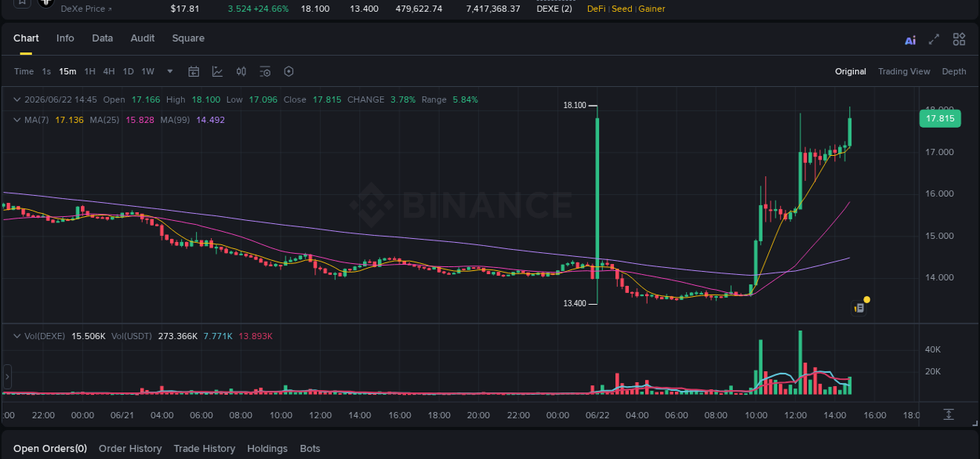Click the news note icon on chart

(859, 308)
